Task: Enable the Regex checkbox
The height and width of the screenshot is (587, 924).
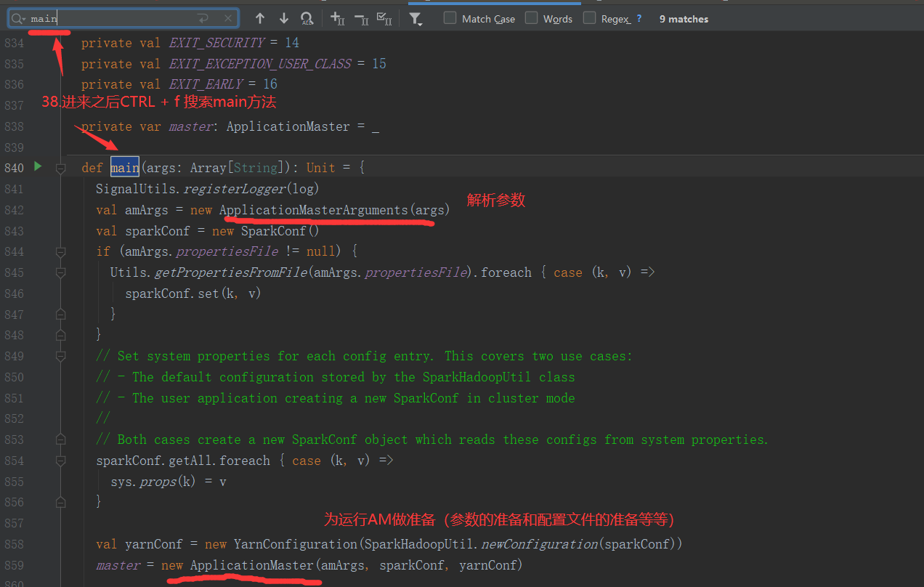Action: click(589, 18)
